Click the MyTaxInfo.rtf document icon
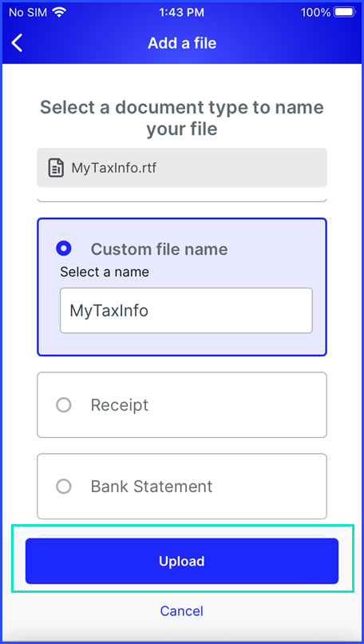The width and height of the screenshot is (364, 644). pyautogui.click(x=56, y=168)
